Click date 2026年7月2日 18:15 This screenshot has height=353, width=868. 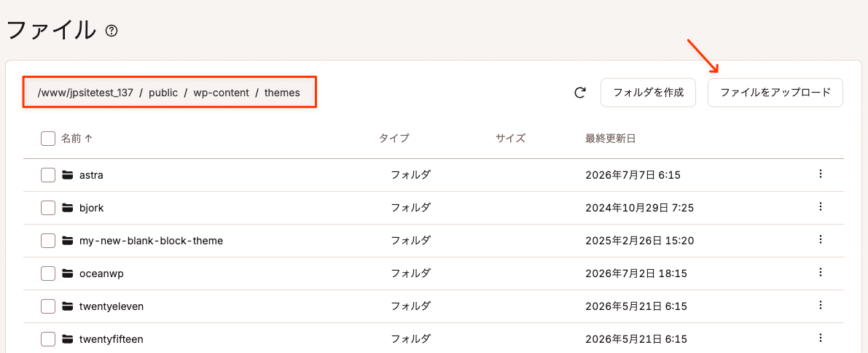click(636, 274)
